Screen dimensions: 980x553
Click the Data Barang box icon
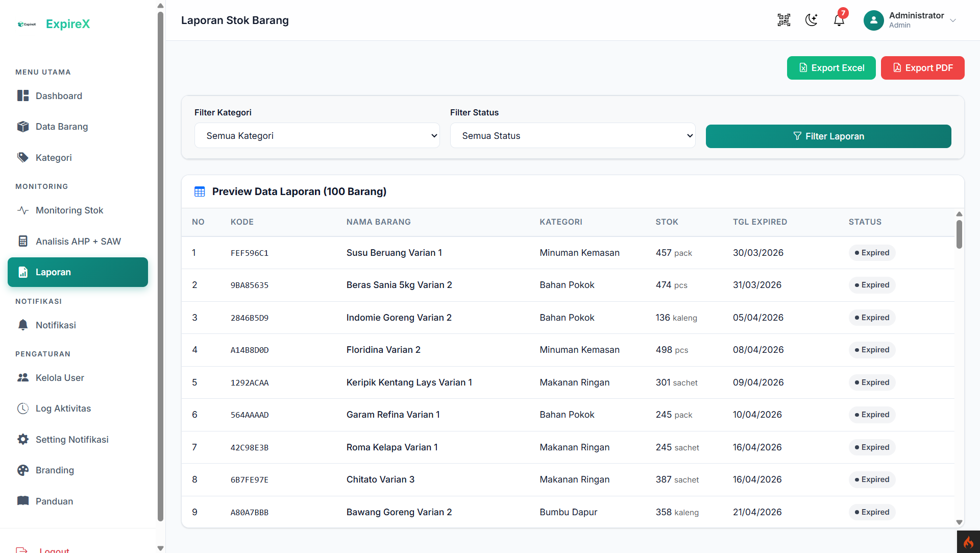[23, 127]
